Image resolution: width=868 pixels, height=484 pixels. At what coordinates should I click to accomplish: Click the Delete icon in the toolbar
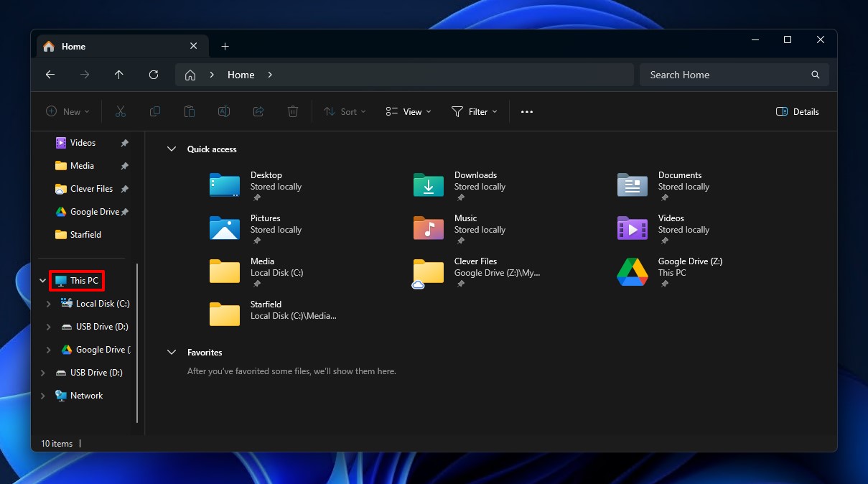[x=293, y=111]
